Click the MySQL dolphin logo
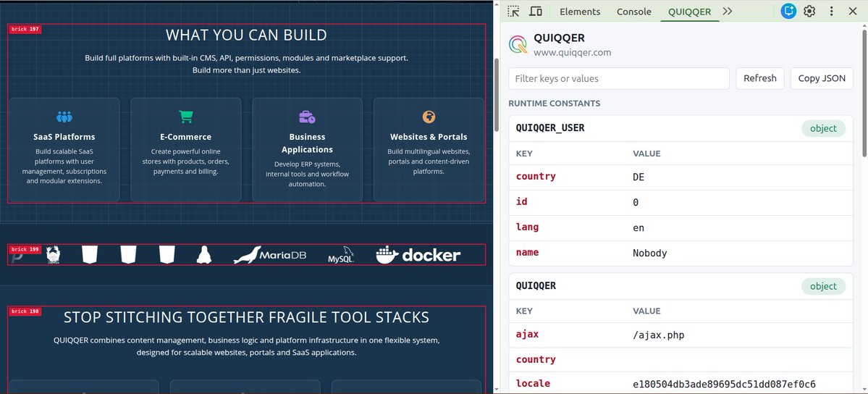The width and height of the screenshot is (868, 394). pos(341,255)
